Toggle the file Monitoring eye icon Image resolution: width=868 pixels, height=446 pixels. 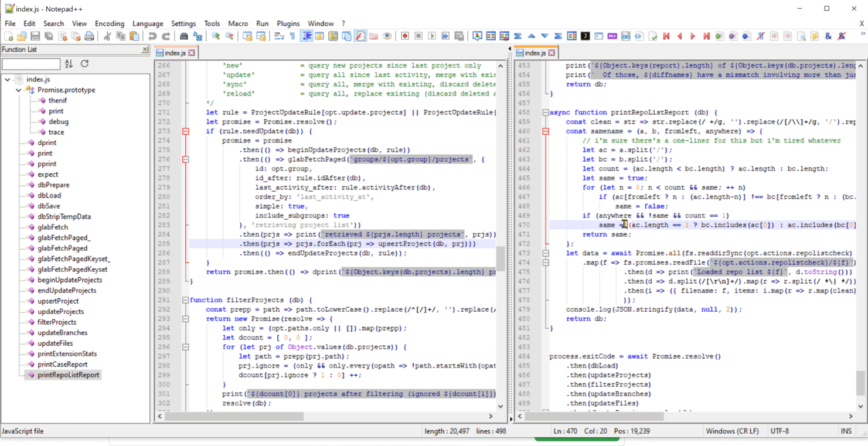tap(387, 36)
